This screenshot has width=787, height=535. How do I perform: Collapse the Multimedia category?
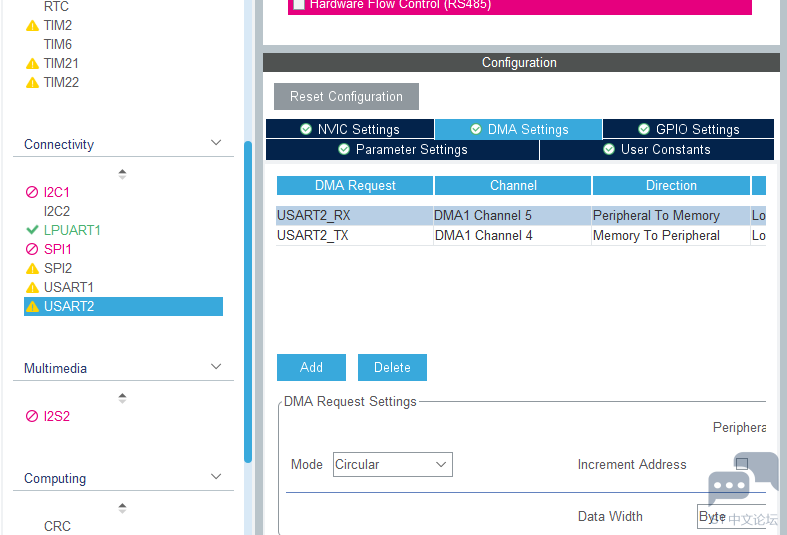coord(216,368)
